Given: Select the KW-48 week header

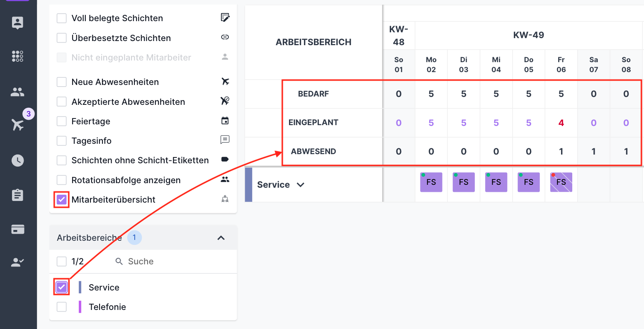Looking at the screenshot, I should pos(399,35).
